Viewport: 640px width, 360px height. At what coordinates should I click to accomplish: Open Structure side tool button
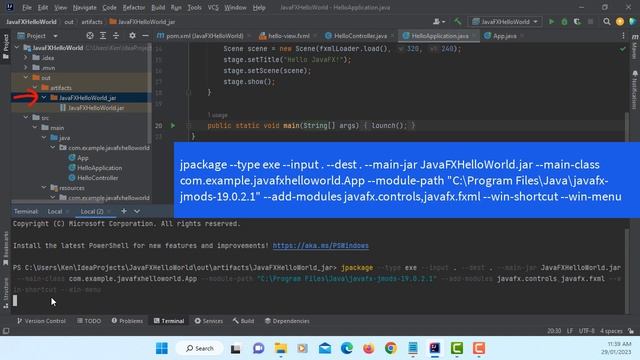pos(6,293)
